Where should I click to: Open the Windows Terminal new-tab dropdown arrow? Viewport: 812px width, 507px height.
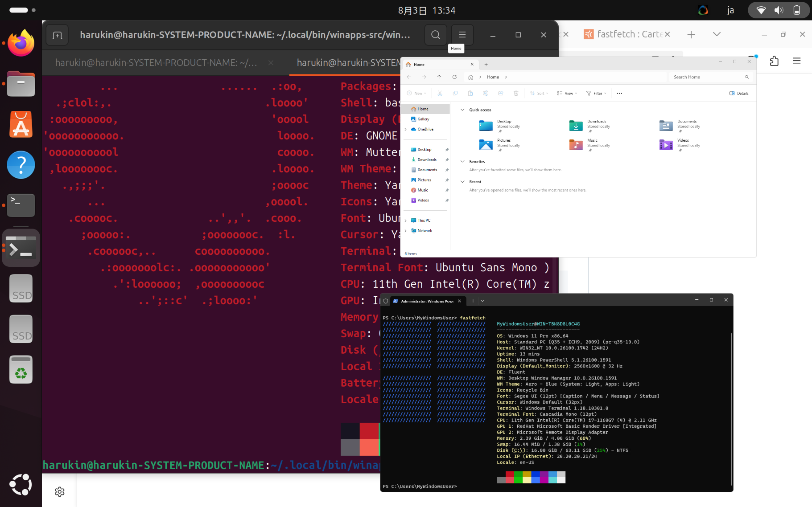point(482,301)
